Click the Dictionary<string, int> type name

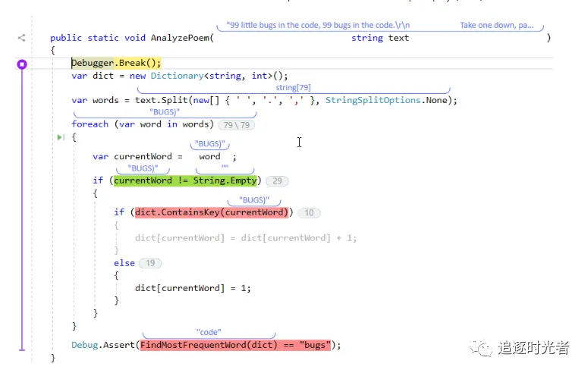pyautogui.click(x=212, y=76)
